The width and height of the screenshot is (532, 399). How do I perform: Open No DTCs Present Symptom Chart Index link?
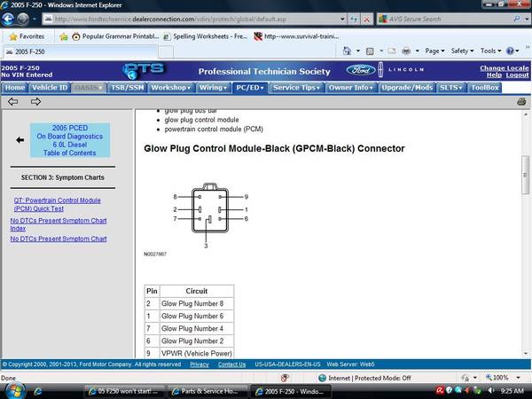click(58, 224)
